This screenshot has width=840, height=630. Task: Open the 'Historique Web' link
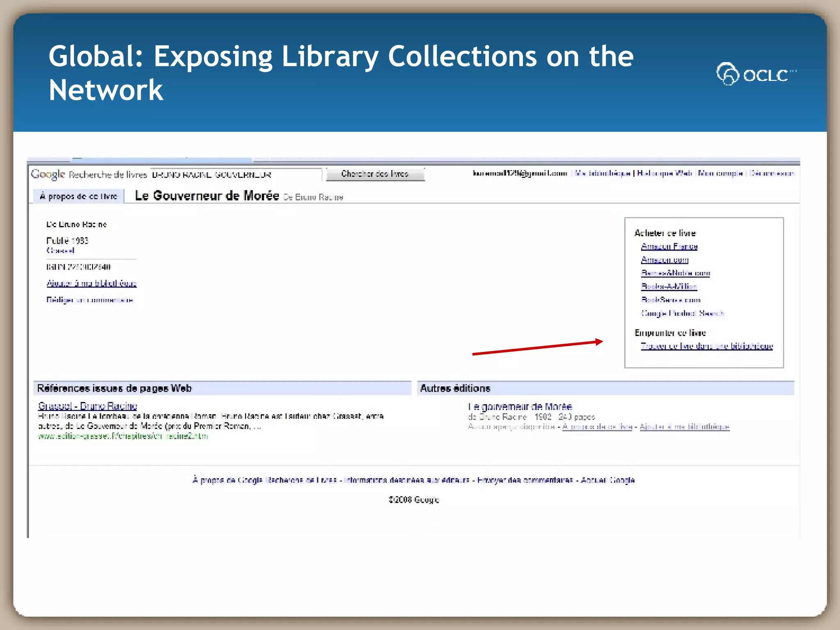tap(664, 173)
